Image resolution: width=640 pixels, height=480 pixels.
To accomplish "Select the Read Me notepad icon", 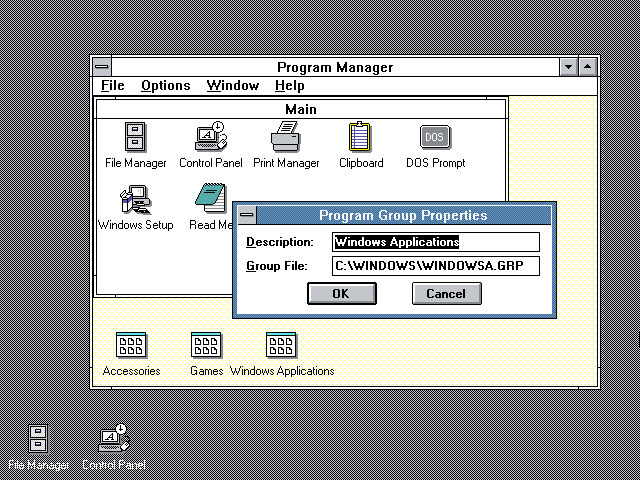I will pyautogui.click(x=211, y=198).
